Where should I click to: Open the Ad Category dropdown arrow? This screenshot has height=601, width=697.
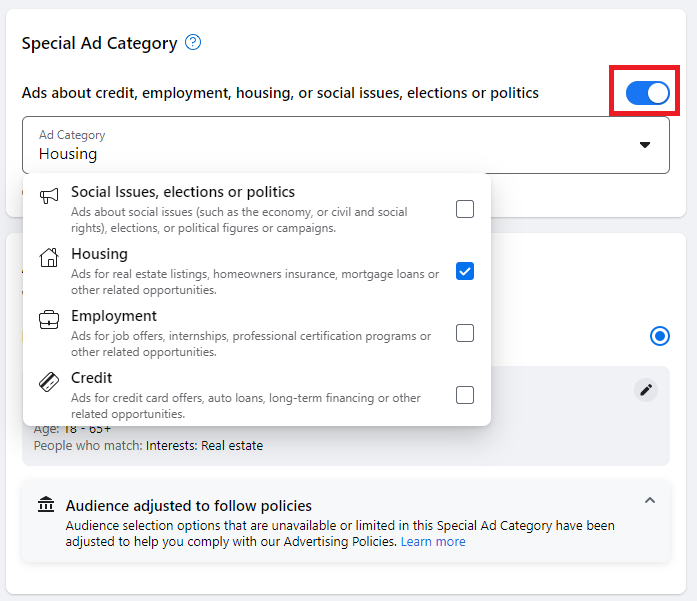click(x=645, y=145)
